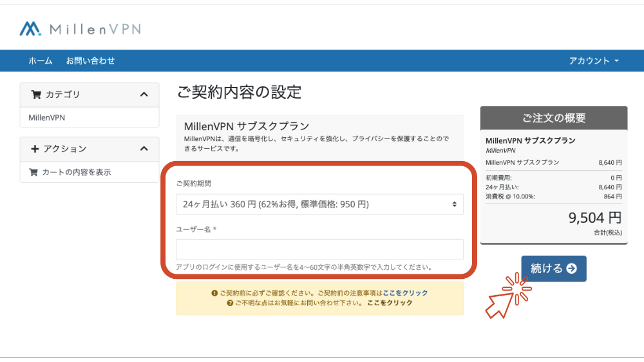Collapse the カテゴリ panel using its chevron
The height and width of the screenshot is (362, 644).
[144, 95]
